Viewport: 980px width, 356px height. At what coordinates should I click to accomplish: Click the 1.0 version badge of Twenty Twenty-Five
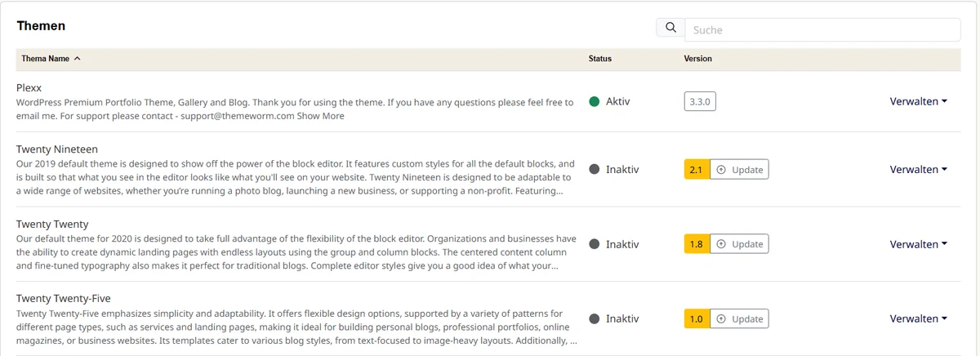coord(696,318)
